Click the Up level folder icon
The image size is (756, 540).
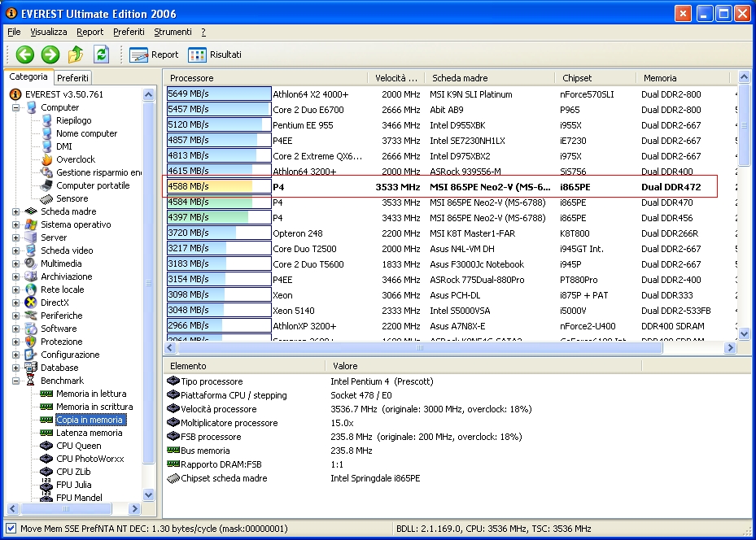[x=76, y=54]
